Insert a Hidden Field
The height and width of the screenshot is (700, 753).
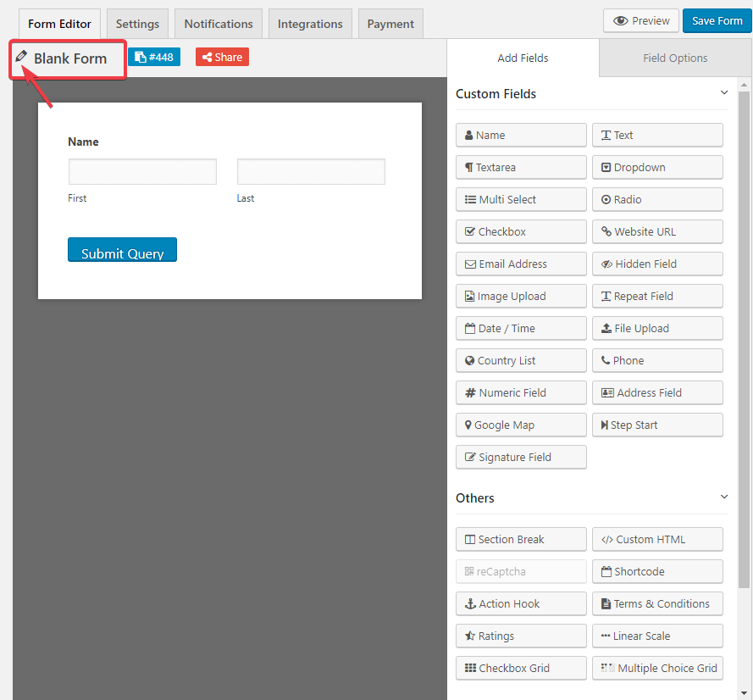click(x=657, y=264)
